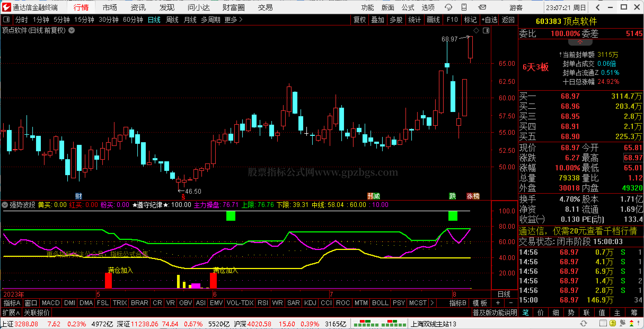Screen dimensions: 644x329
Task: Click the Tongdaxin red logo icon
Action: click(6, 7)
